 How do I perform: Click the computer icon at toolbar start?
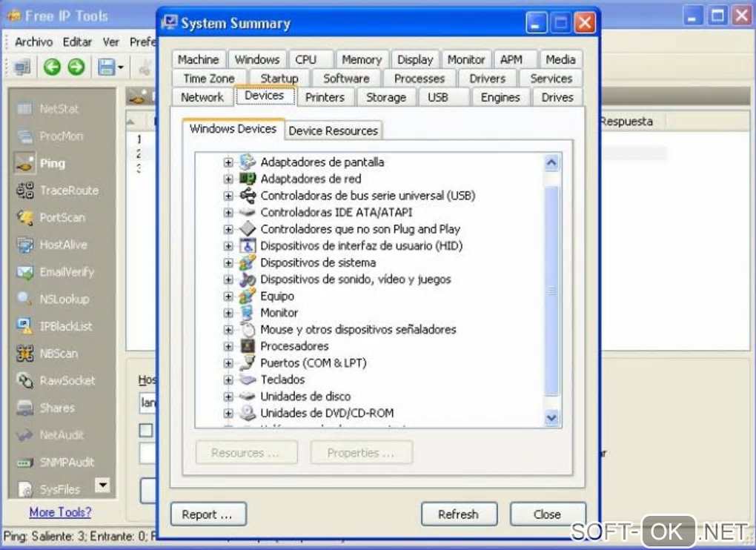[22, 67]
